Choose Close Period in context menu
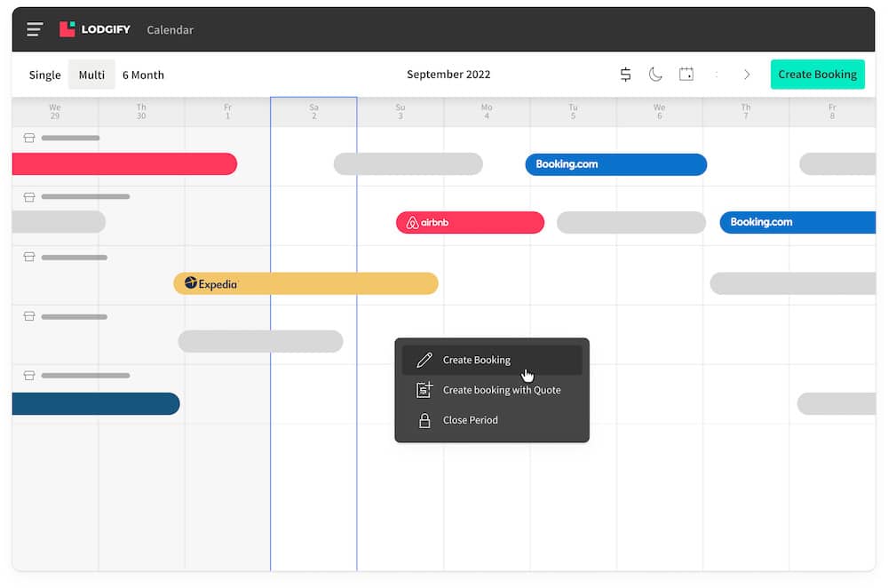 [x=492, y=420]
